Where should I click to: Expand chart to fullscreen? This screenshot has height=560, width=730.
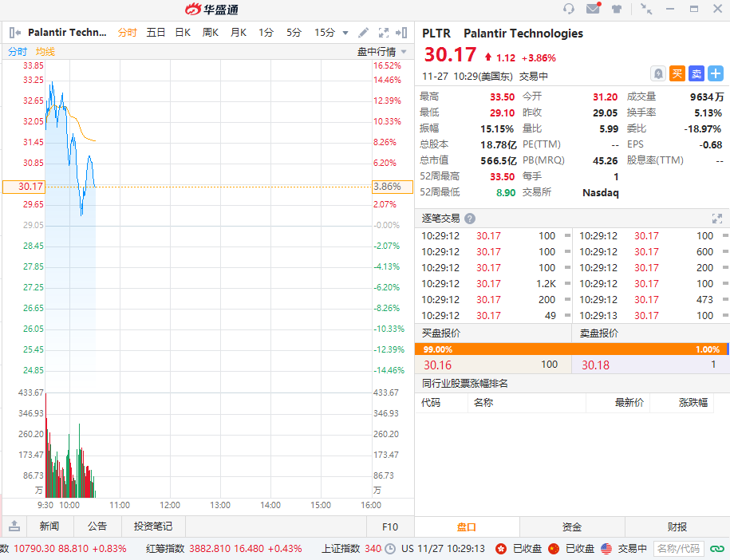tap(383, 33)
